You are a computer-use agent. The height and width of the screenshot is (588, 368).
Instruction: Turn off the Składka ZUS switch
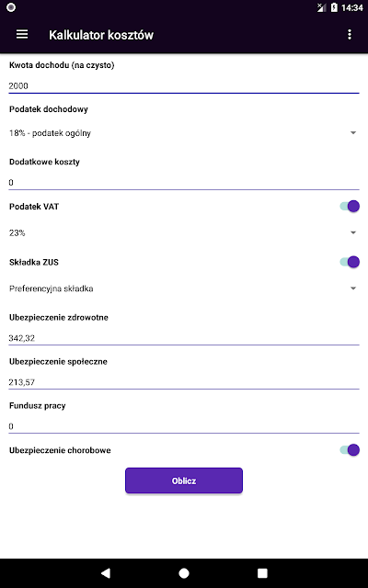pos(350,262)
